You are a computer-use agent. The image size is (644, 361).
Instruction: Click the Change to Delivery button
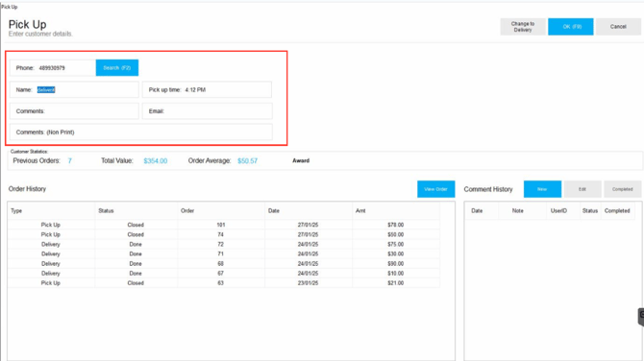coord(523,27)
